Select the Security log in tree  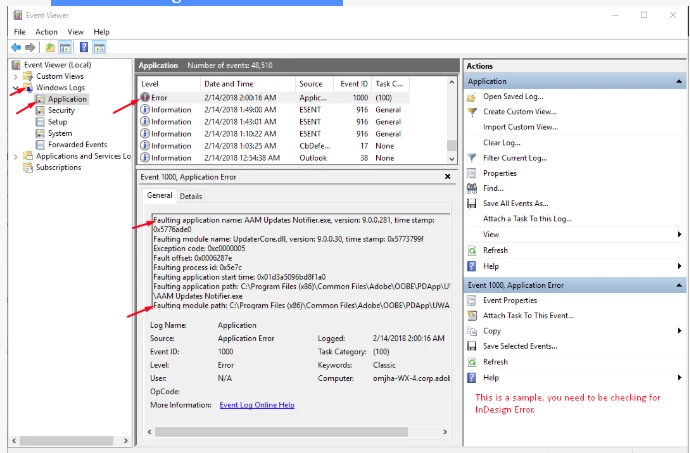point(61,110)
